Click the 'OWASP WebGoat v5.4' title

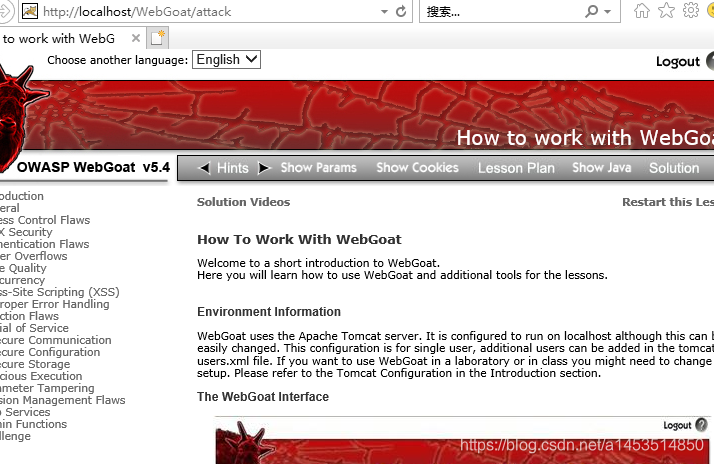pyautogui.click(x=93, y=167)
